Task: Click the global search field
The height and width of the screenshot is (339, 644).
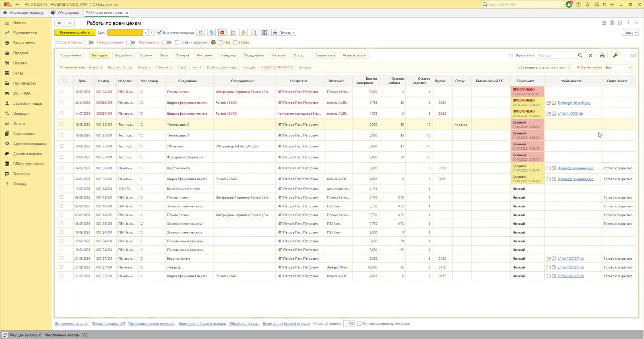Action: (x=522, y=4)
